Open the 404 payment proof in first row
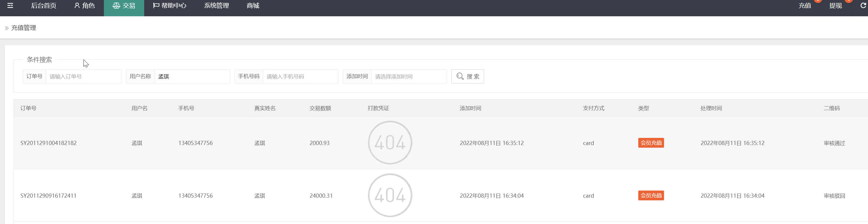 tap(390, 143)
